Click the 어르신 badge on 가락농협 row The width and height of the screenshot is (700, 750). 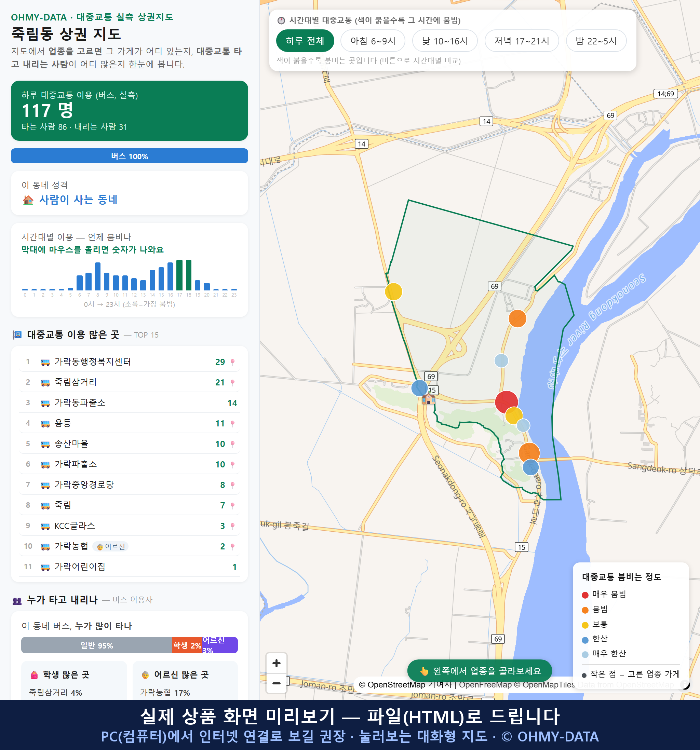pos(110,546)
